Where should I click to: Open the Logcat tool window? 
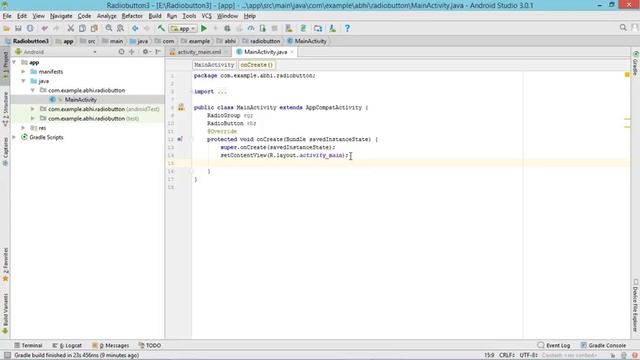click(x=67, y=345)
